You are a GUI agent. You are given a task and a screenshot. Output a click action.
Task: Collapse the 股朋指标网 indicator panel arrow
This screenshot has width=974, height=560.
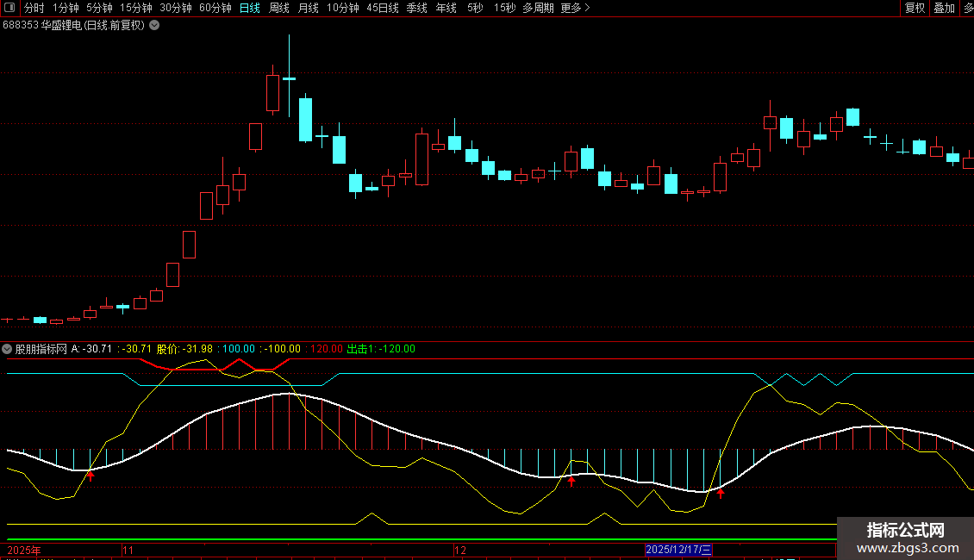click(x=8, y=349)
